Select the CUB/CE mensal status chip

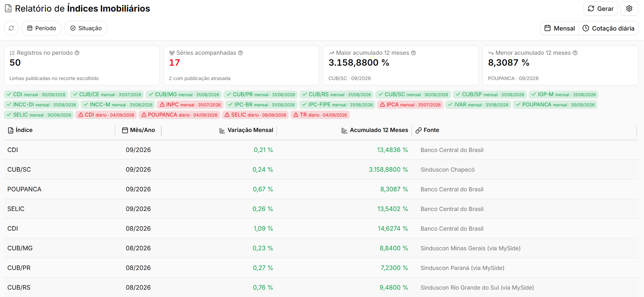[x=107, y=94]
